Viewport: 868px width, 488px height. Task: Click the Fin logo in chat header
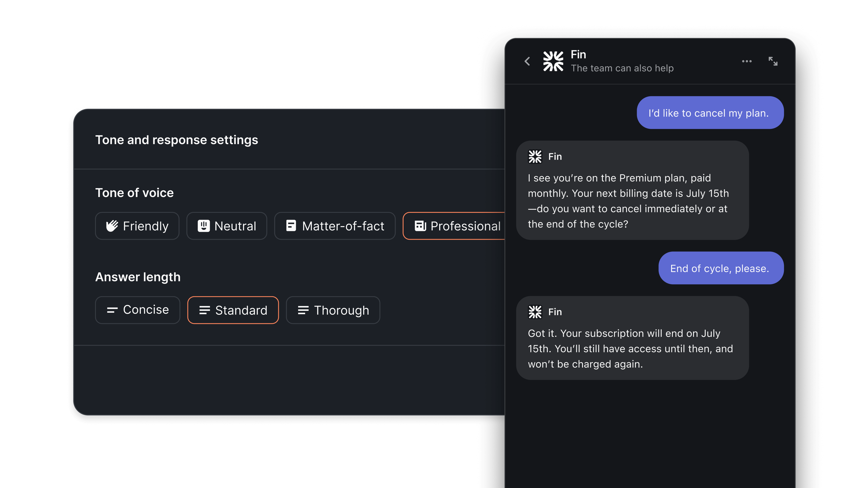pyautogui.click(x=553, y=61)
